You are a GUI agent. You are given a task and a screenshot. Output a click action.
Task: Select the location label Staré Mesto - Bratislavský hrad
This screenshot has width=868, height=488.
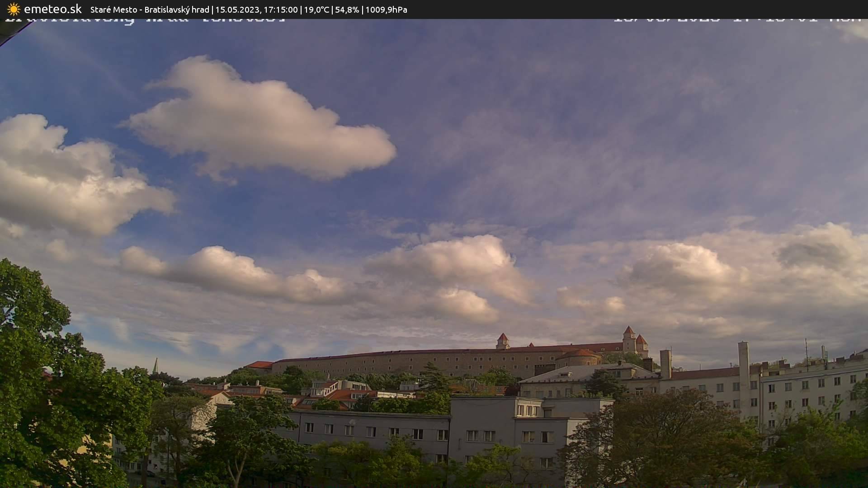tap(150, 9)
